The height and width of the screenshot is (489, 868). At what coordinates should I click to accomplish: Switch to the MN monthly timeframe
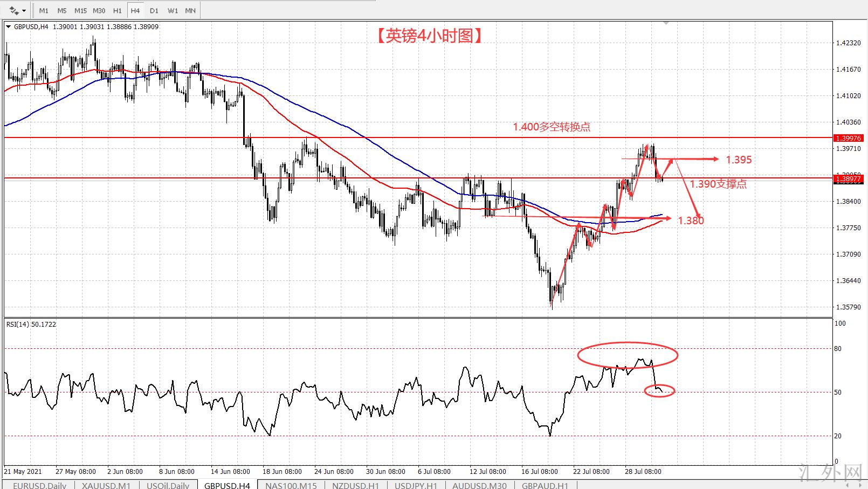(190, 10)
